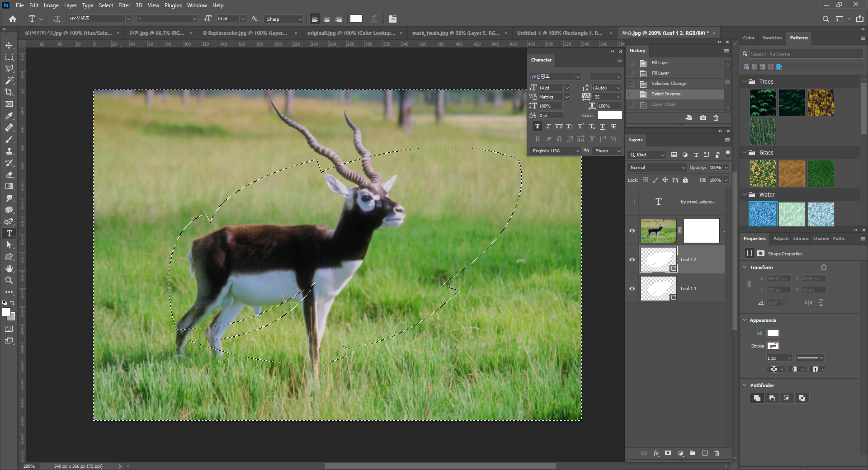
Task: Select the Eyedropper tool
Action: 9,116
